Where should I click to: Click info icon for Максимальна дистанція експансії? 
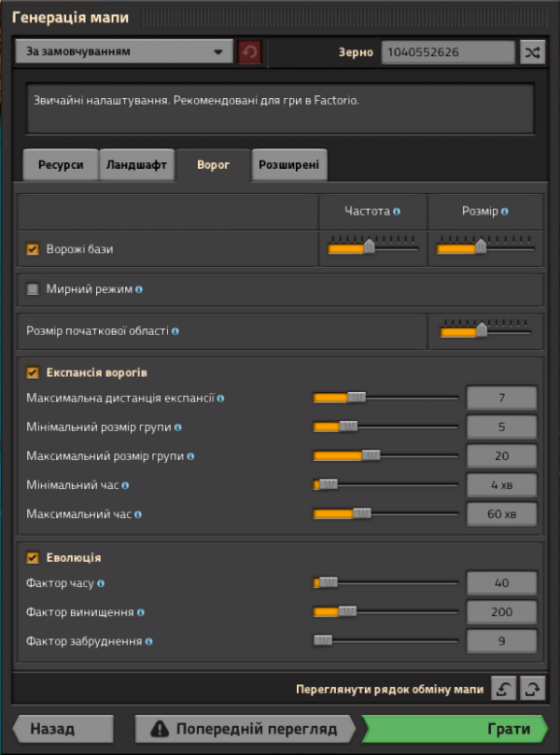[220, 398]
